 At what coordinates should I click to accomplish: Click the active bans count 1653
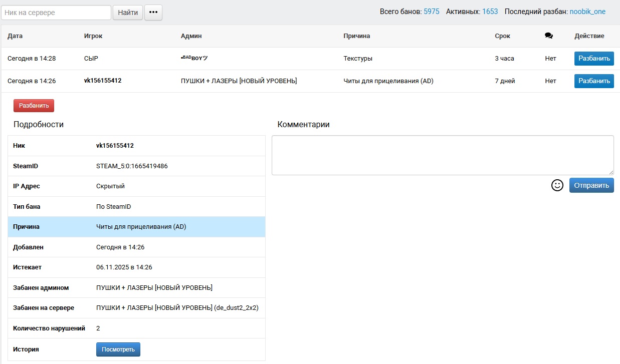(490, 12)
